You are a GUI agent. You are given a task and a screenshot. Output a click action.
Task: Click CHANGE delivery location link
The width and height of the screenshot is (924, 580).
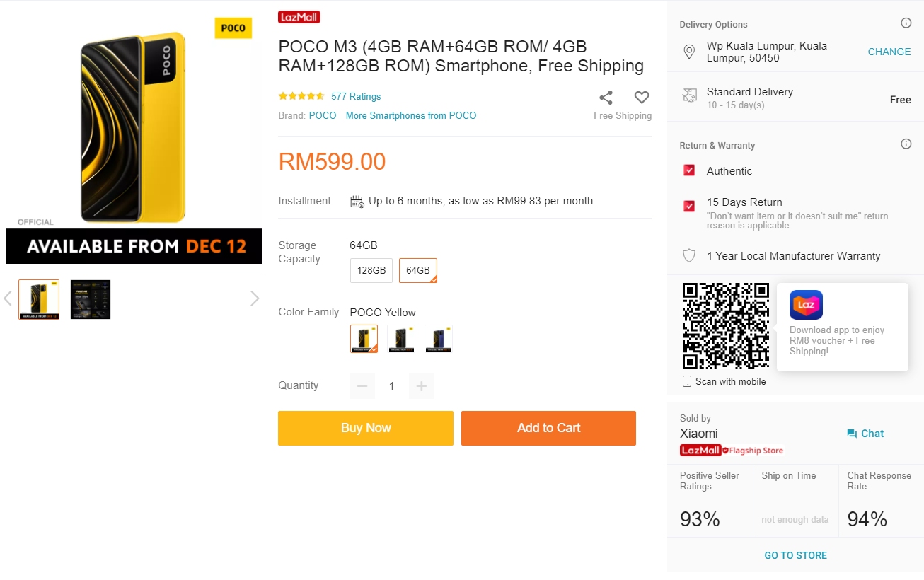coord(889,52)
